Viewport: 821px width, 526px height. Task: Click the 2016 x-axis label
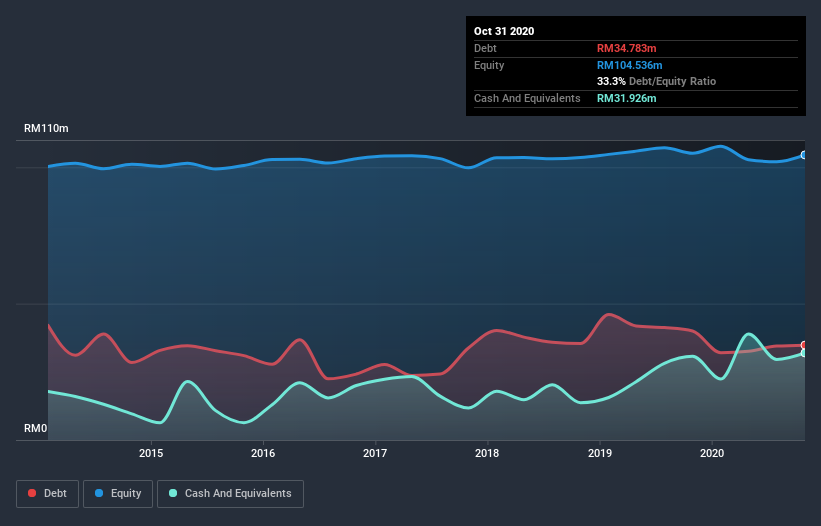pyautogui.click(x=263, y=453)
